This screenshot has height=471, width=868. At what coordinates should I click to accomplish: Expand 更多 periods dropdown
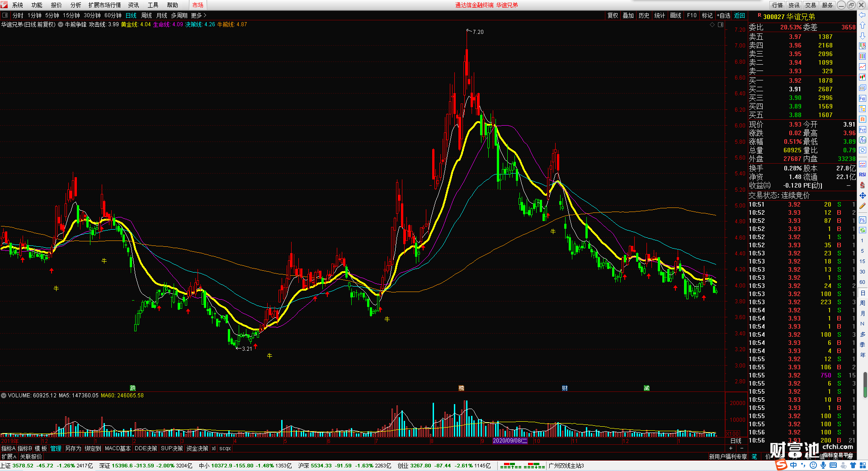tap(198, 15)
